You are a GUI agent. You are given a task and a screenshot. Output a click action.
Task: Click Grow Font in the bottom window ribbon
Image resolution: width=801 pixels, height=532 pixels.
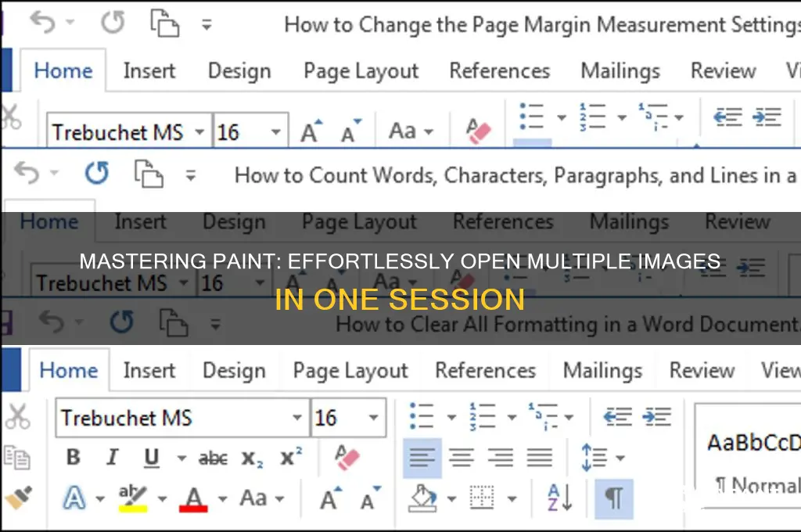coord(331,498)
